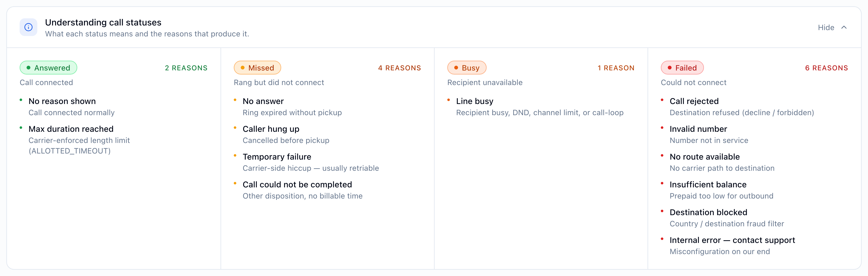The width and height of the screenshot is (868, 276).
Task: Select the red Failed status badge
Action: 682,68
